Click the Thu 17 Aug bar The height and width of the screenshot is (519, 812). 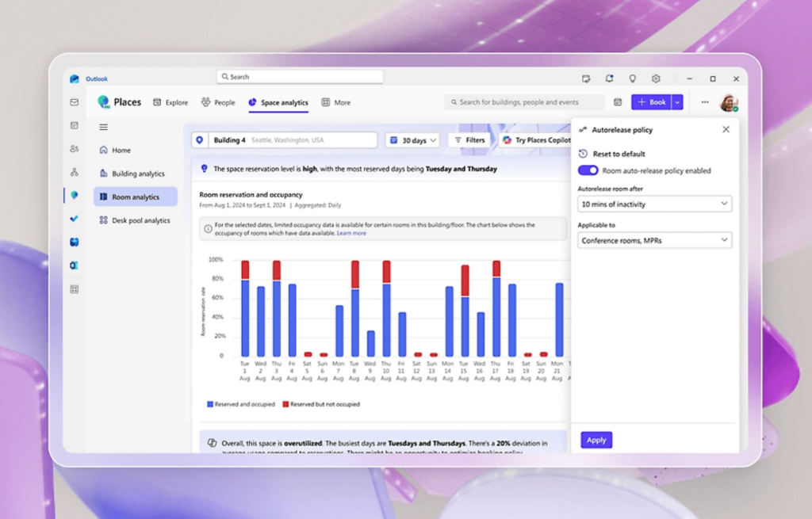point(496,308)
